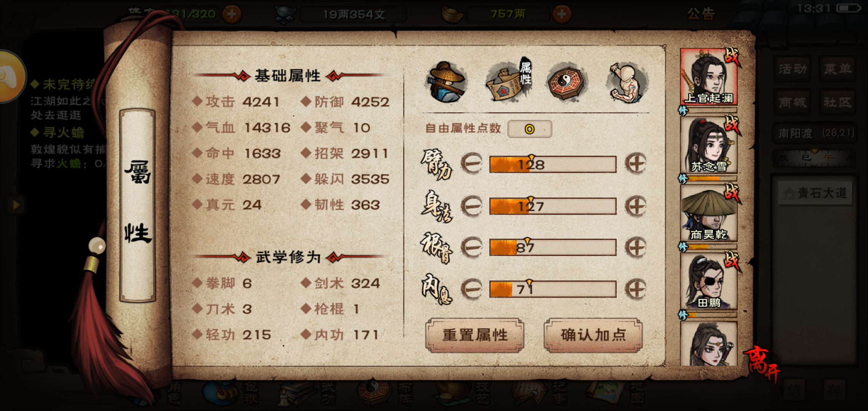Click the plus beside the stamina counter
The height and width of the screenshot is (411, 868).
(232, 14)
